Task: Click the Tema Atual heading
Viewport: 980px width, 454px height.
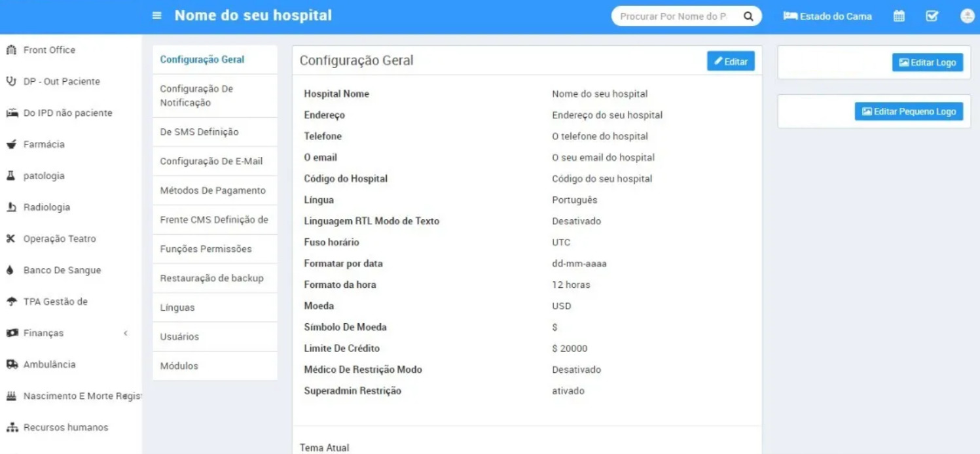Action: [324, 448]
